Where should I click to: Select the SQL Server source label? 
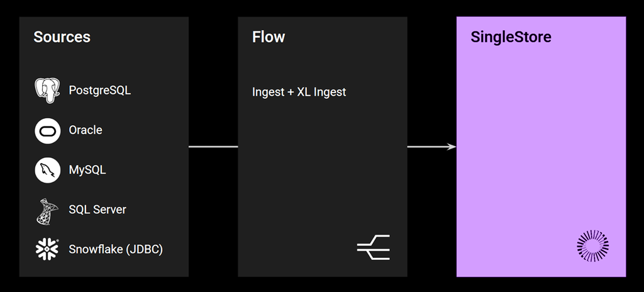[x=97, y=210]
